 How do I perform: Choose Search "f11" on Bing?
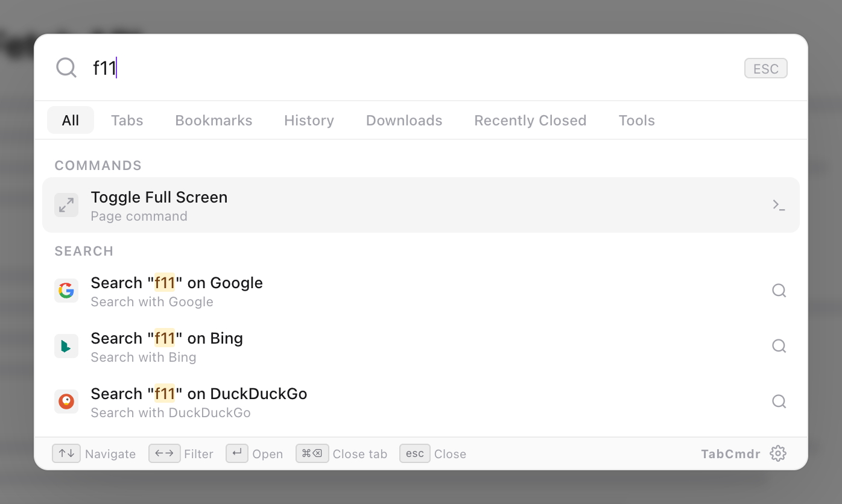click(x=421, y=346)
